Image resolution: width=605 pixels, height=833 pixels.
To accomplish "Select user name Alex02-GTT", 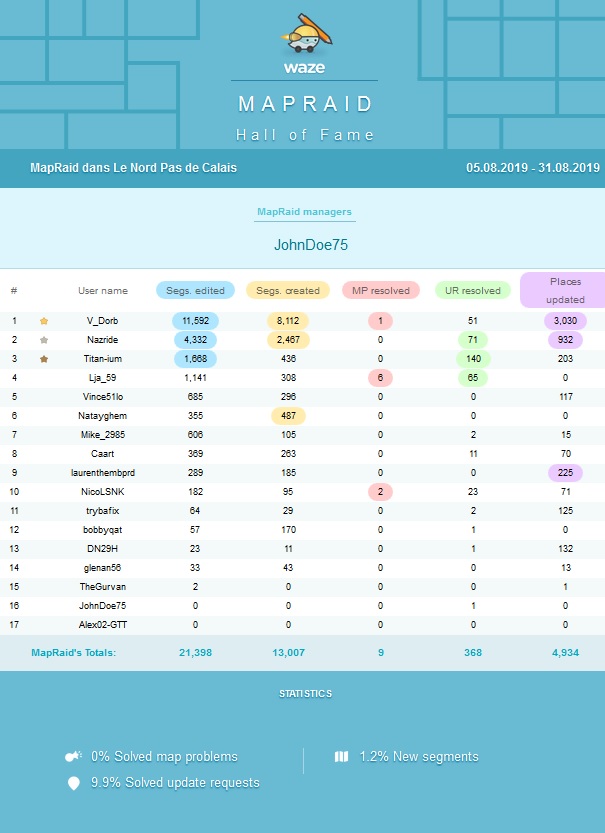I will [103, 625].
